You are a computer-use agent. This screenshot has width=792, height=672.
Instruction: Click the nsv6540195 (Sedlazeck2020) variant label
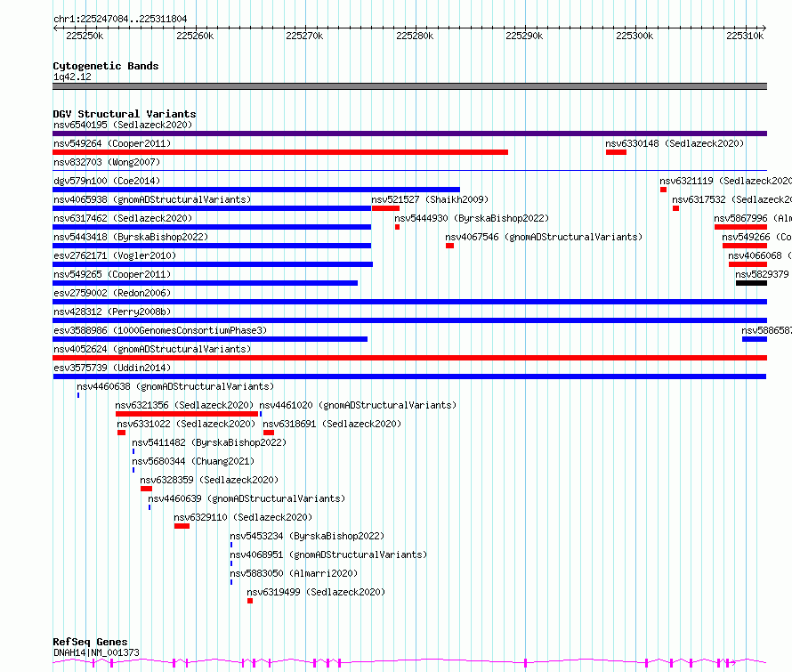click(x=123, y=125)
